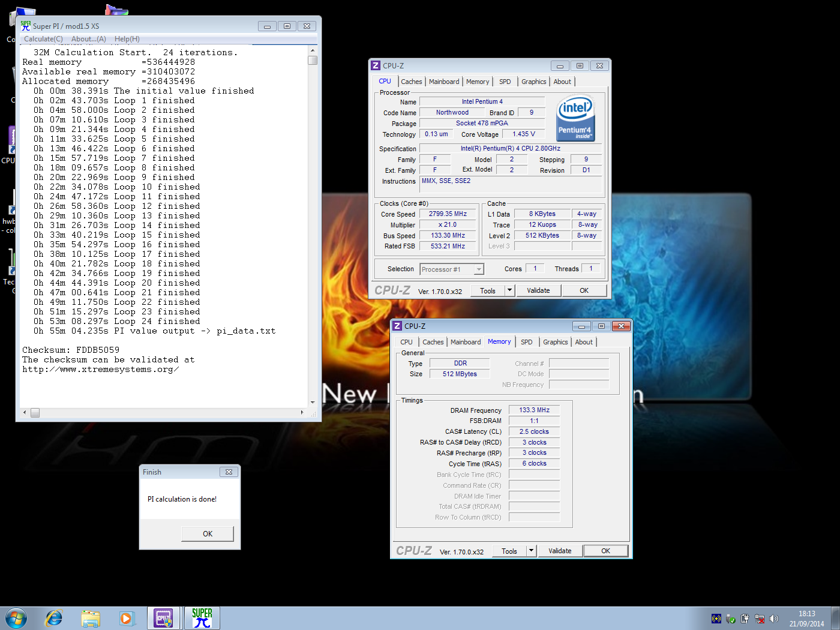Click Tools button in CPU-Z processor window
The image size is (840, 630).
[x=488, y=290]
